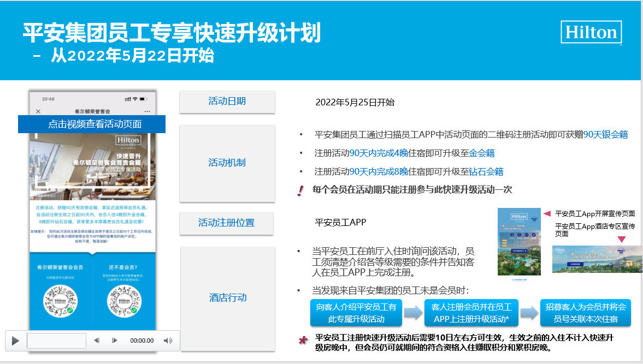643x364 pixels.
Task: Click the pink down-pointing triangle marker
Action: (x=622, y=239)
